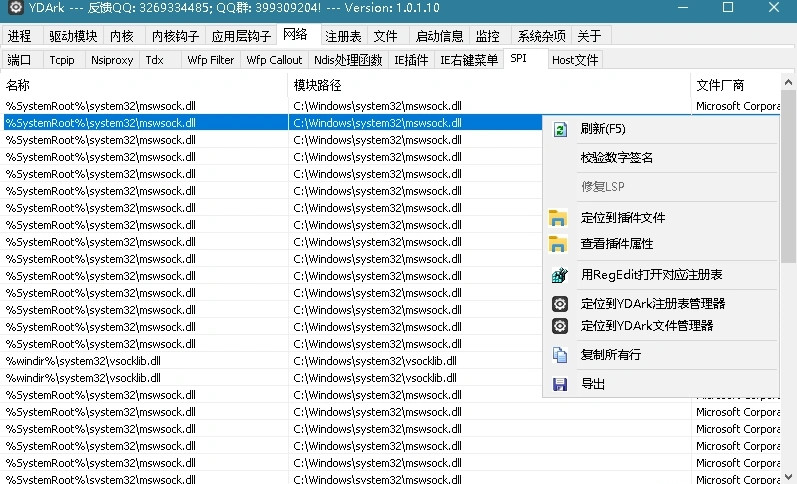The width and height of the screenshot is (797, 484).
Task: Click the icon beside 定位到YDArk注册表管理器
Action: (560, 304)
